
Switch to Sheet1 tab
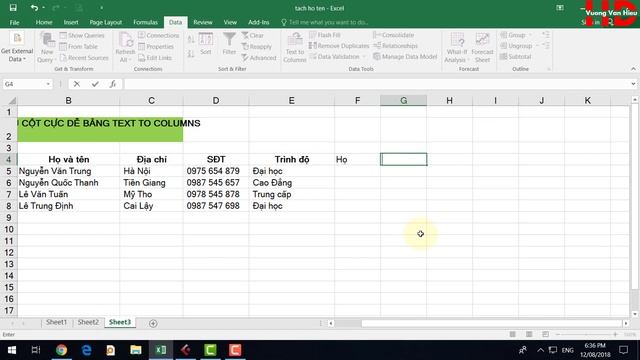[x=56, y=322]
